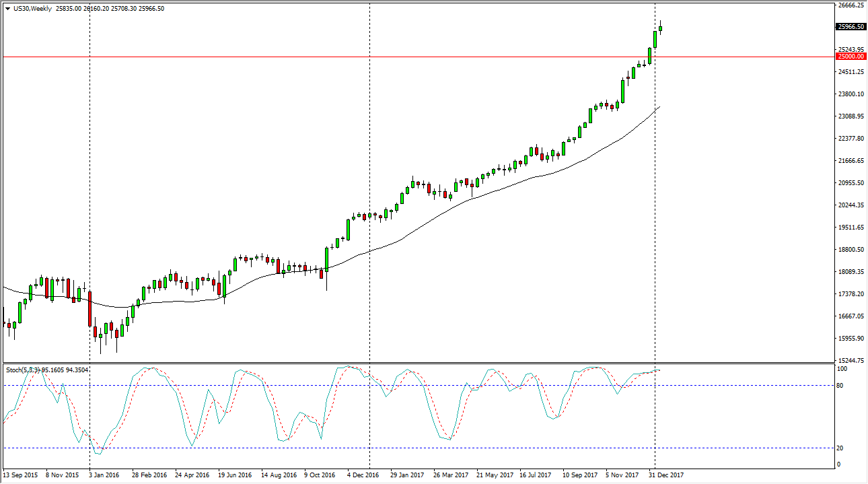The image size is (868, 484).
Task: Click the 26666.25 label on price scale
Action: pos(850,5)
